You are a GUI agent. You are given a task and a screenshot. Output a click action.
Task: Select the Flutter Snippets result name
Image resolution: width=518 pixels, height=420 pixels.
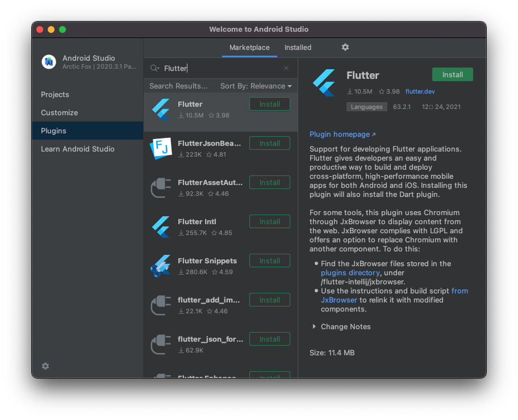207,261
